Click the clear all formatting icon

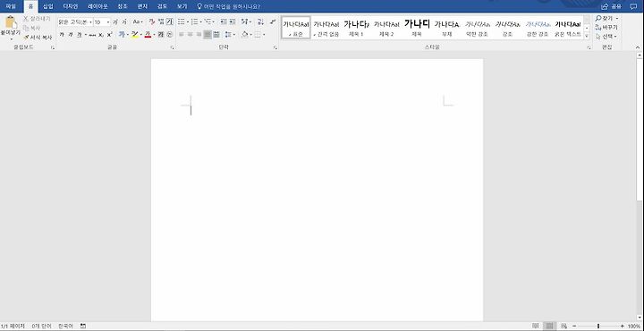click(151, 21)
